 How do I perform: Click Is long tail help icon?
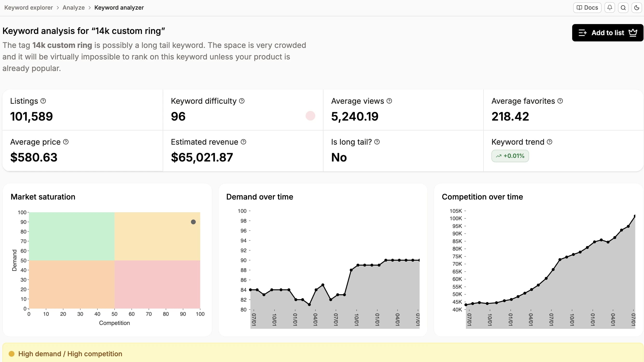[377, 142]
